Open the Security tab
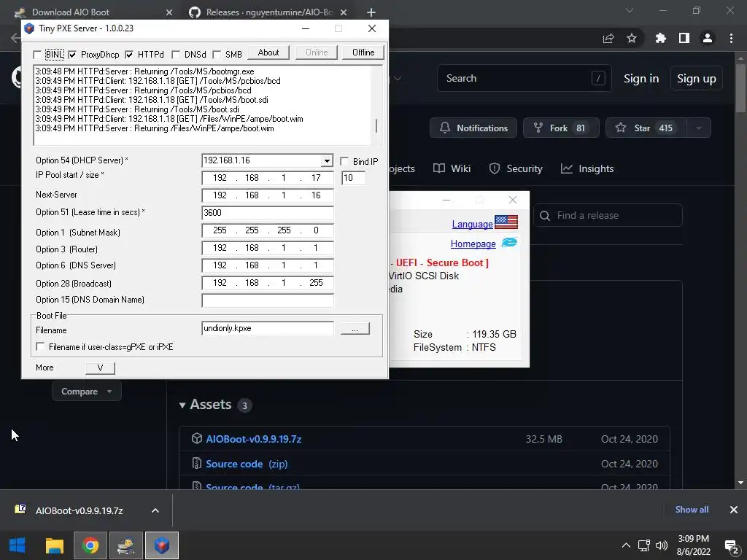 pos(516,168)
